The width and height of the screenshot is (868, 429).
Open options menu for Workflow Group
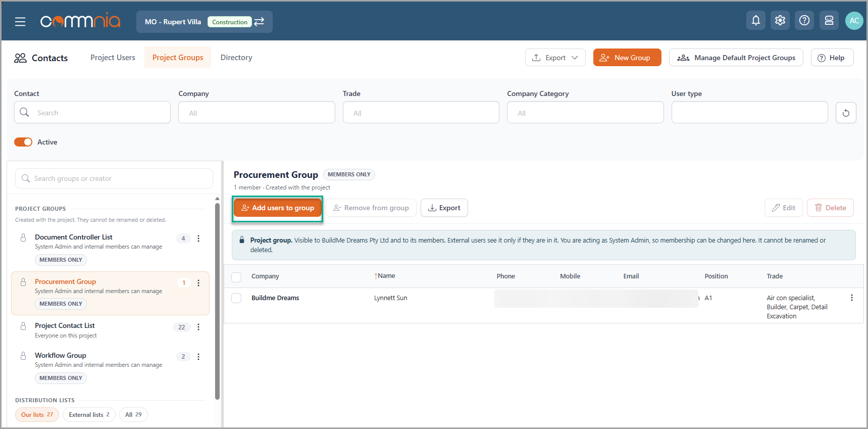coord(198,357)
